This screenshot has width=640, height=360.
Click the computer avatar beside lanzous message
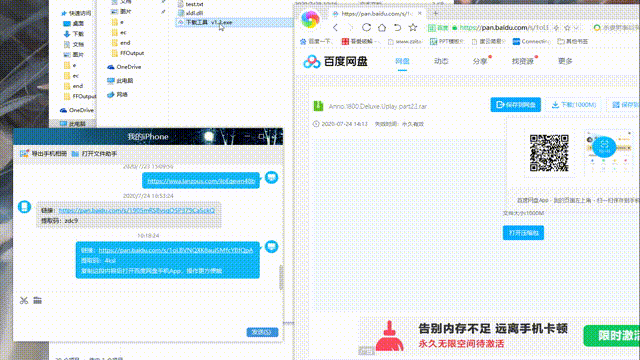[271, 178]
